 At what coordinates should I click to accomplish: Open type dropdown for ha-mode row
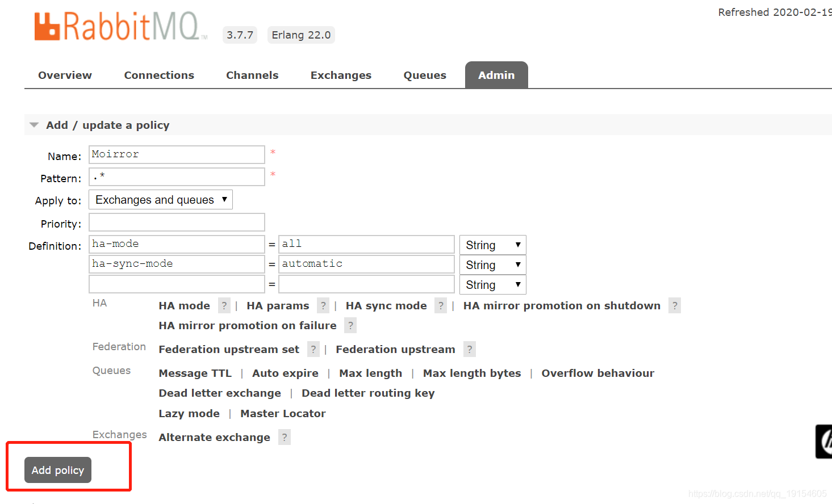point(492,245)
